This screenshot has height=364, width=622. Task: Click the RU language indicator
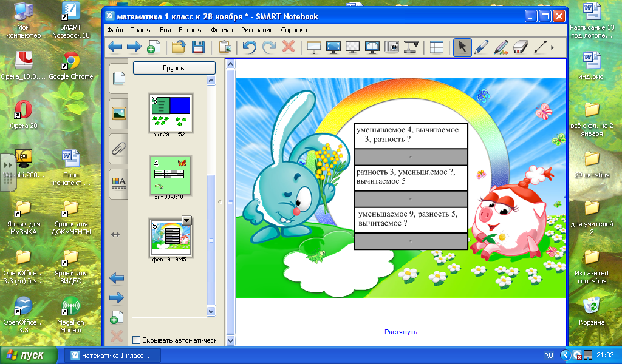point(549,356)
